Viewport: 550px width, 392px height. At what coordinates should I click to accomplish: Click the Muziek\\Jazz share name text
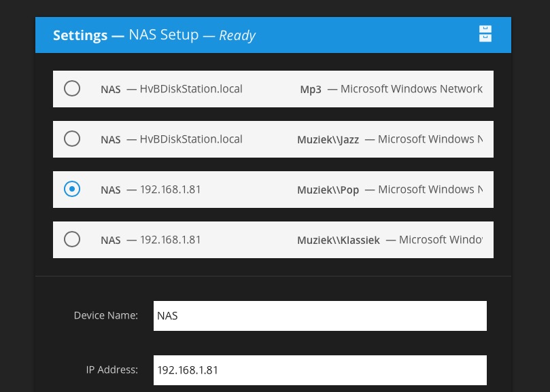pos(328,139)
